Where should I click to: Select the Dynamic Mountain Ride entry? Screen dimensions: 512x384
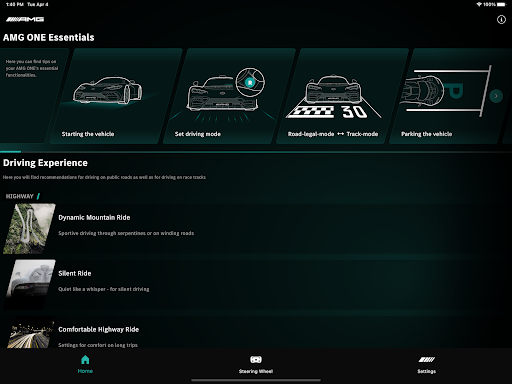256,229
